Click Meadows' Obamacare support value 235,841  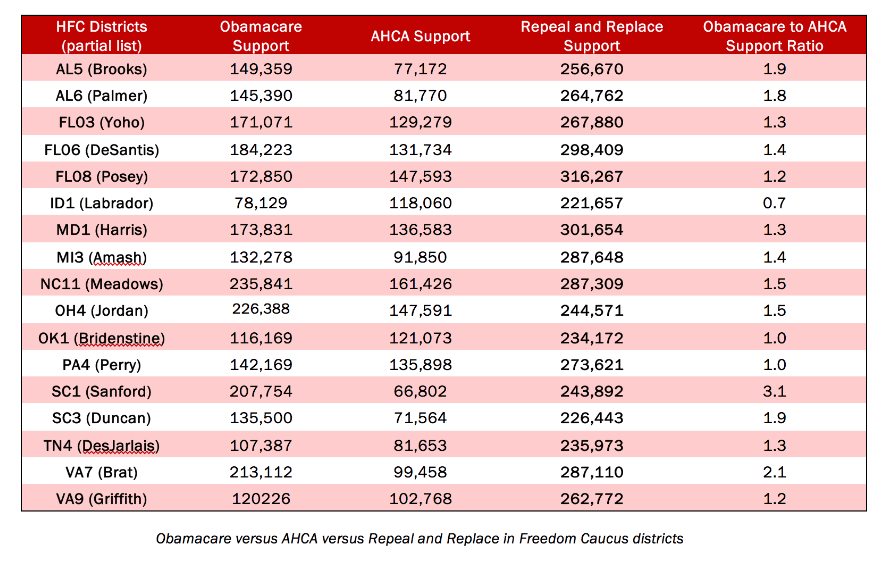coord(261,284)
